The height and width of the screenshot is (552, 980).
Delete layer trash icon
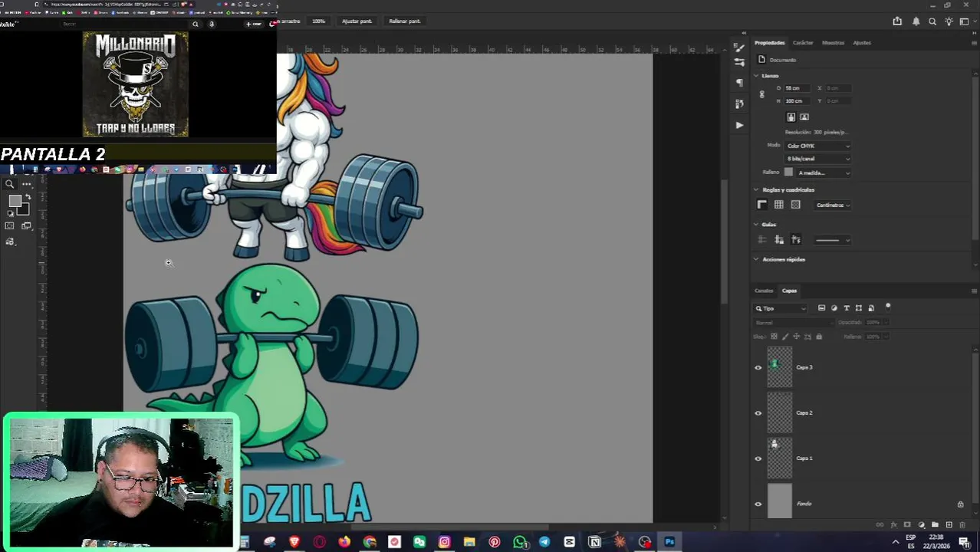(x=962, y=524)
